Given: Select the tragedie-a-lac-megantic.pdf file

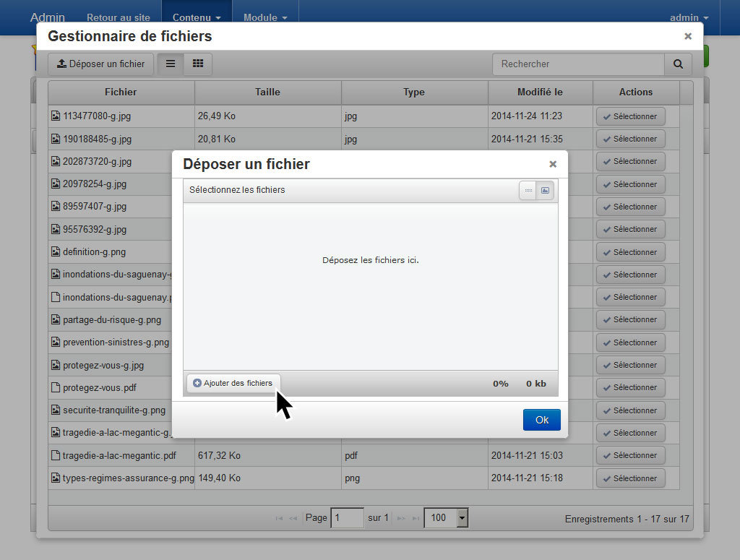Looking at the screenshot, I should (x=630, y=455).
